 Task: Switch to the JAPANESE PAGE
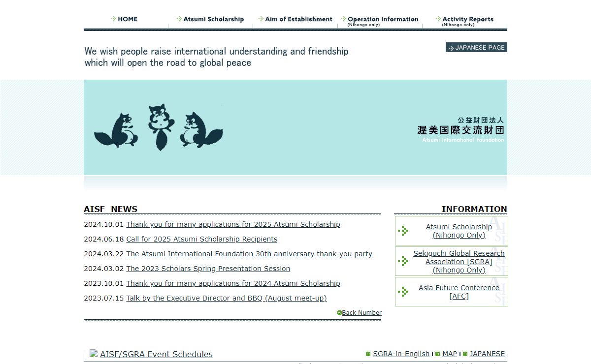tap(476, 47)
